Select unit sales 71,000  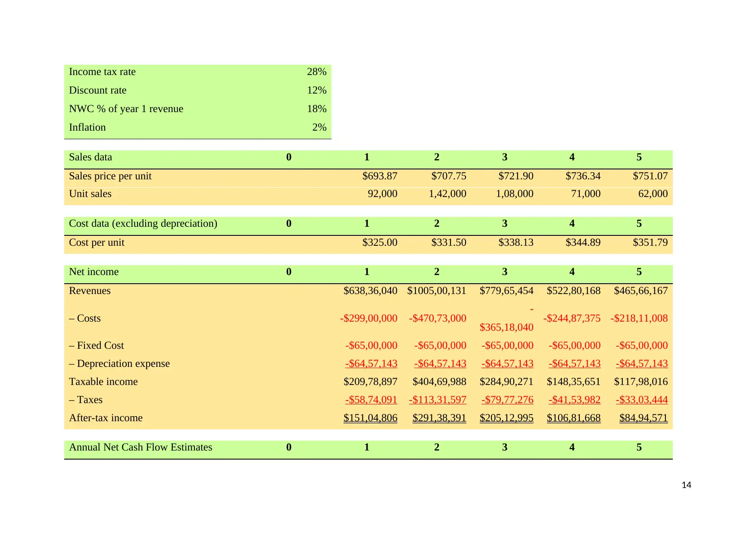[x=585, y=194]
